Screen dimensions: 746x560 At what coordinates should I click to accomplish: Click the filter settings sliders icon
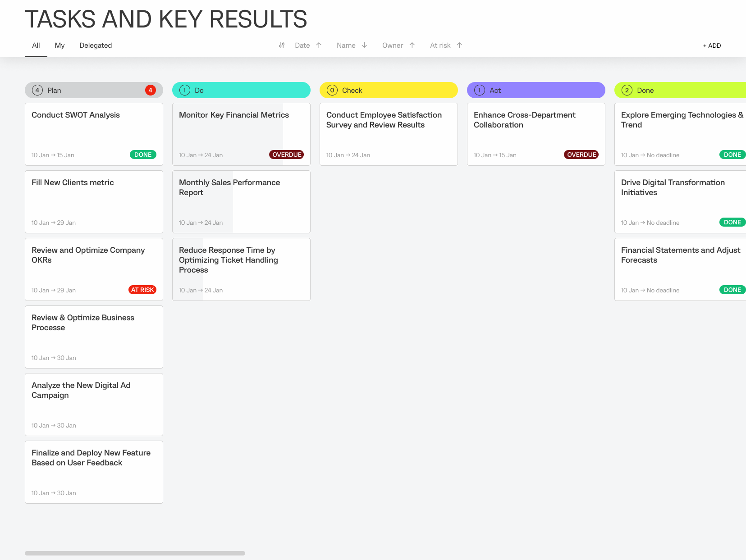click(x=282, y=46)
